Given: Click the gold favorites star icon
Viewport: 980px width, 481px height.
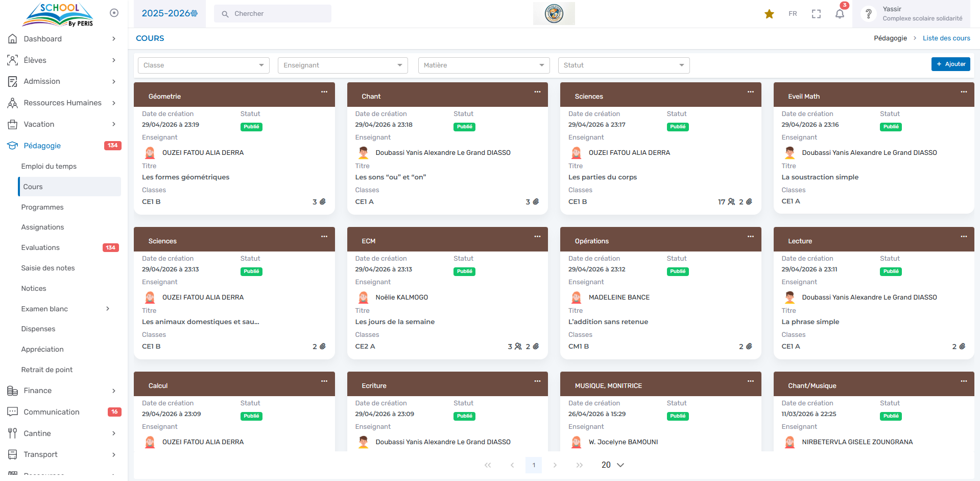Looking at the screenshot, I should 769,14.
